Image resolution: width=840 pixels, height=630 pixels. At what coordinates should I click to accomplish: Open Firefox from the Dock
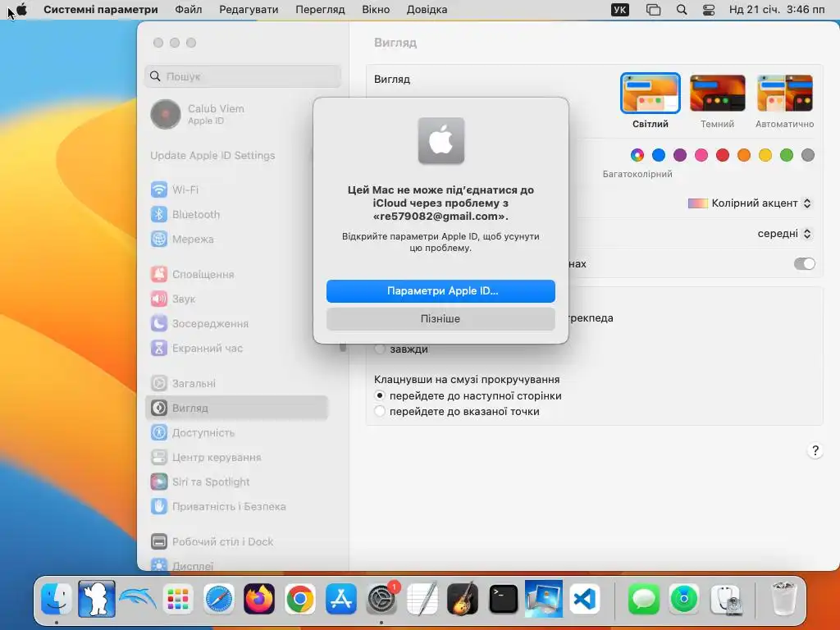(259, 598)
